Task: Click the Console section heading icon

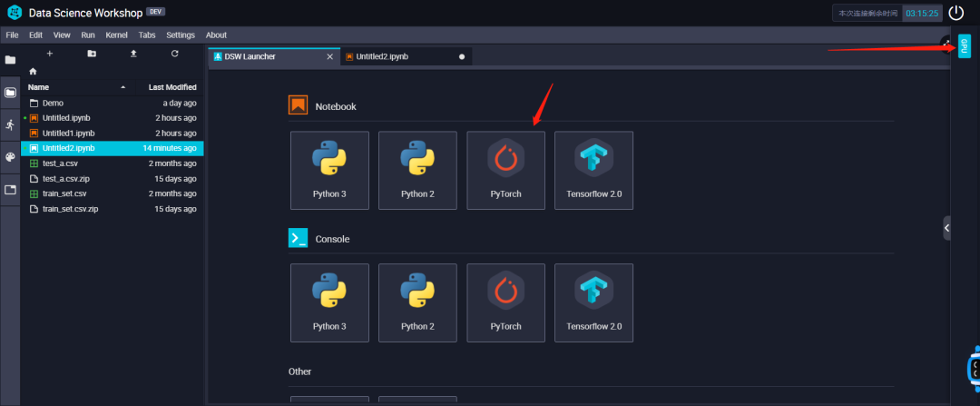Action: 299,238
